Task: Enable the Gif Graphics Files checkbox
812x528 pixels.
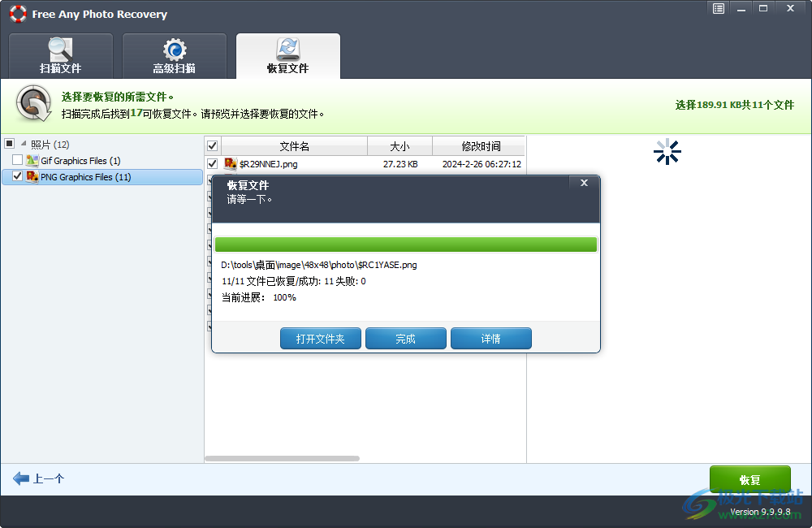Action: coord(18,160)
